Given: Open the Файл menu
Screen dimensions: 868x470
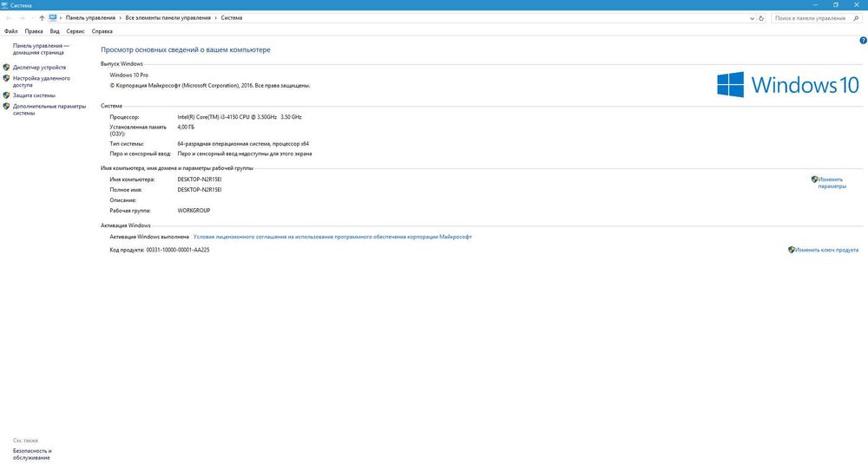Looking at the screenshot, I should [x=10, y=31].
